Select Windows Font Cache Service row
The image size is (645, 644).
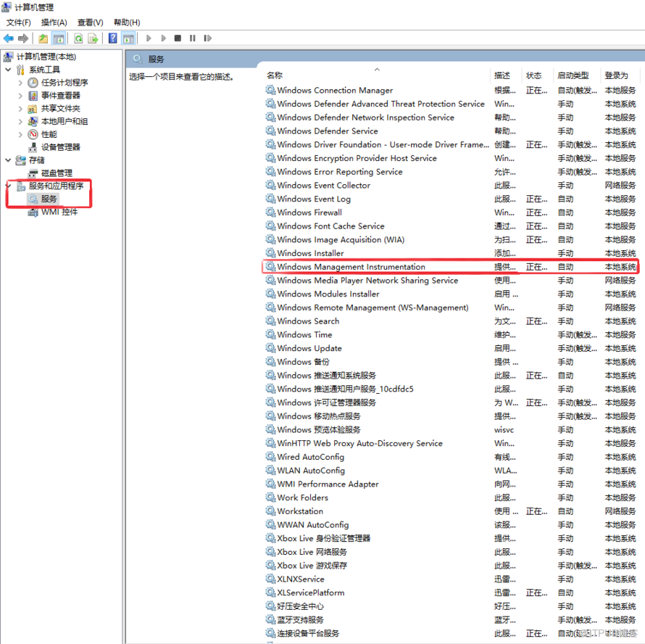coord(451,226)
